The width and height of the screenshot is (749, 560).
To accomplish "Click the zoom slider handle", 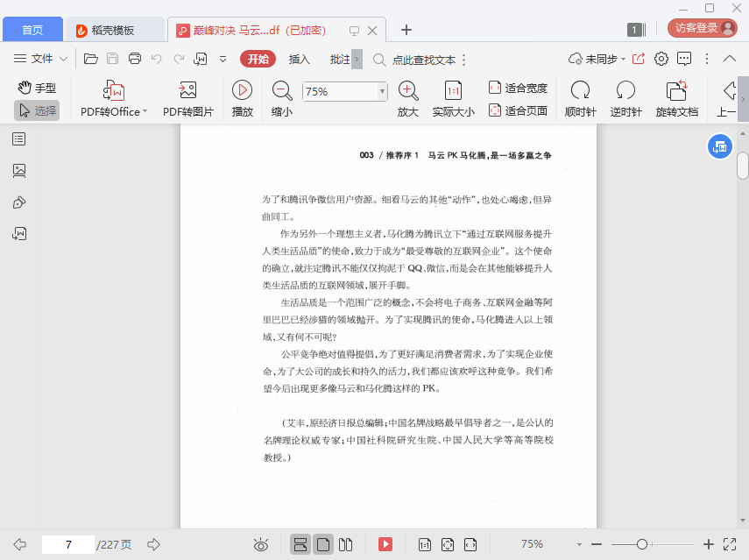I will (x=642, y=544).
